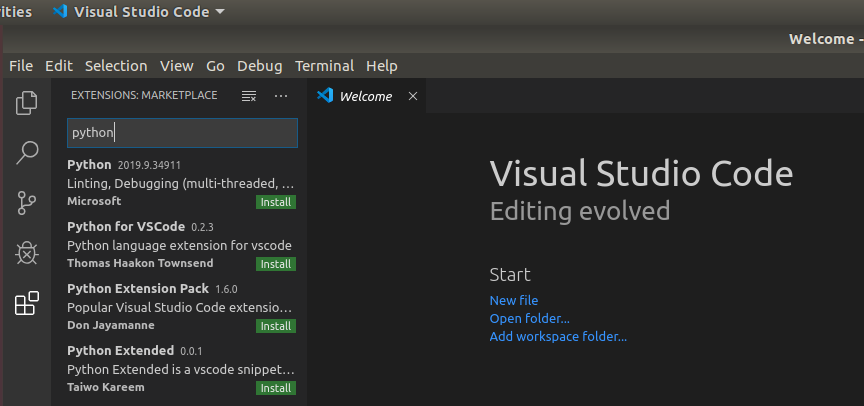
Task: Click VS Code icon on Welcome tab
Action: point(325,96)
